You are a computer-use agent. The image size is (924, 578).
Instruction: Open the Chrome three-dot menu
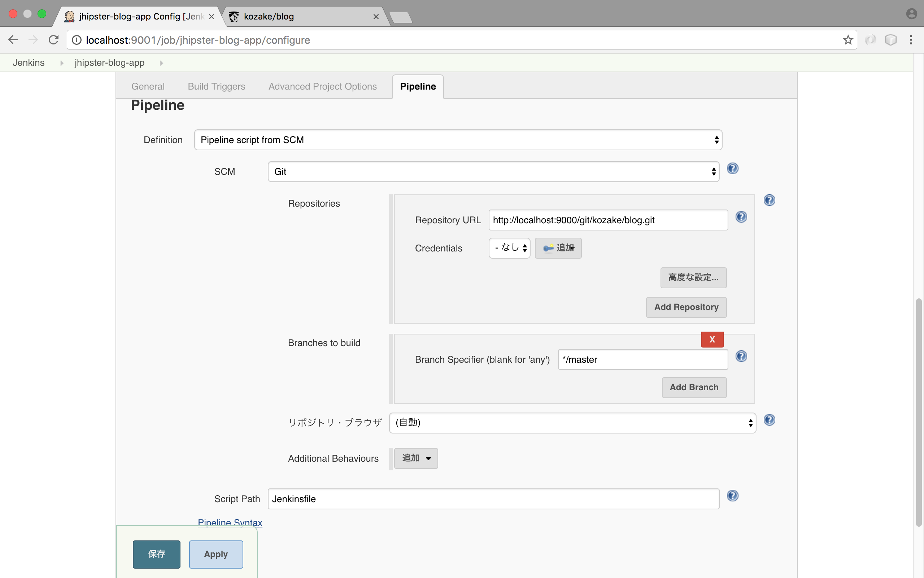[x=911, y=40]
